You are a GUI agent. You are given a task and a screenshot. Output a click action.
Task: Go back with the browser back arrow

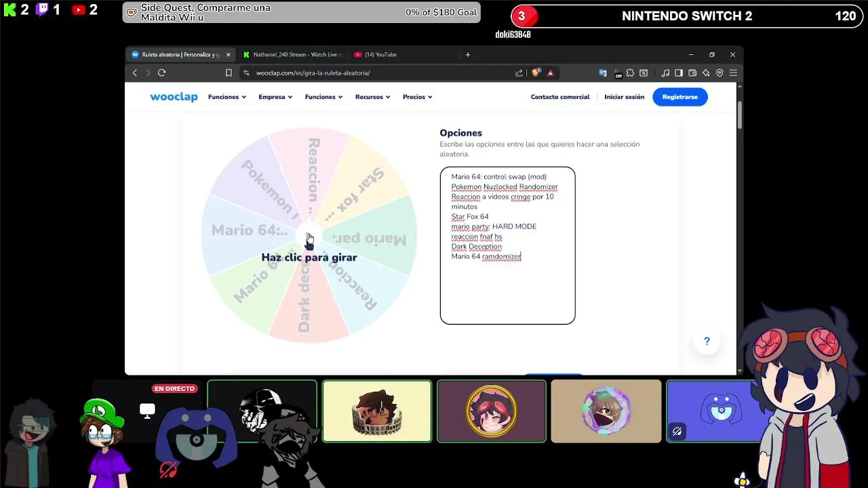[134, 73]
